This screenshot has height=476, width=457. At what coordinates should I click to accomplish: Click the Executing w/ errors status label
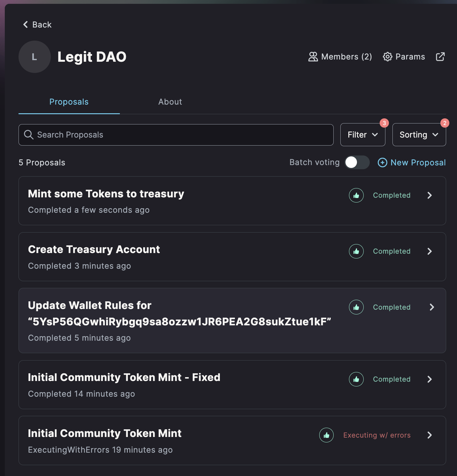tap(377, 435)
